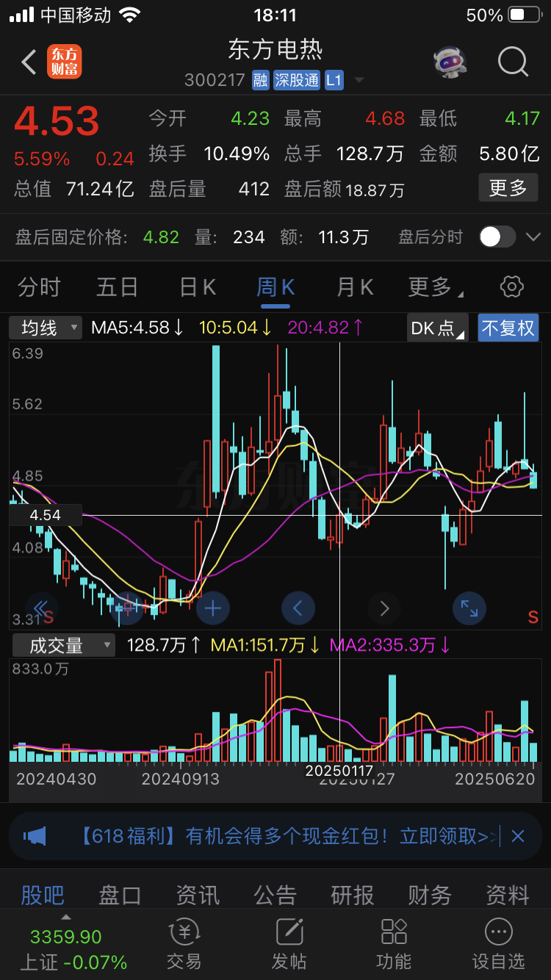Open 交易 trading icon
Viewport: 551px width, 980px height.
[x=184, y=945]
